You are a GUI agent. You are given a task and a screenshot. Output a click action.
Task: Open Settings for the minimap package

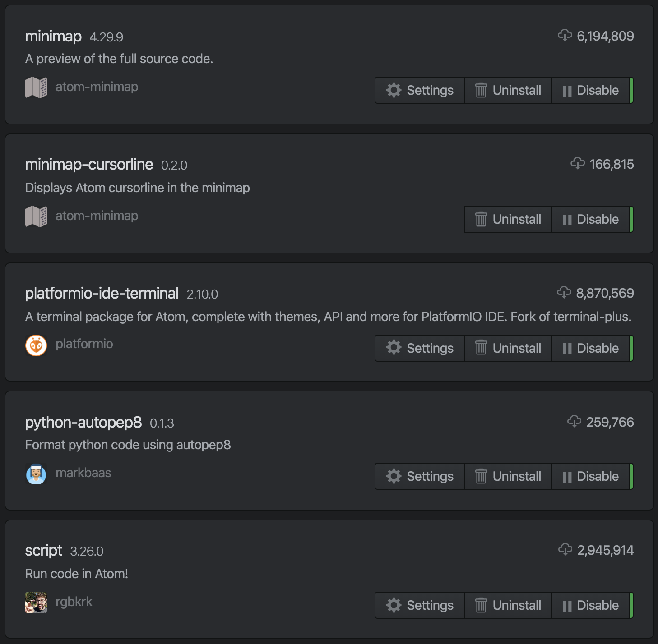[x=419, y=90]
